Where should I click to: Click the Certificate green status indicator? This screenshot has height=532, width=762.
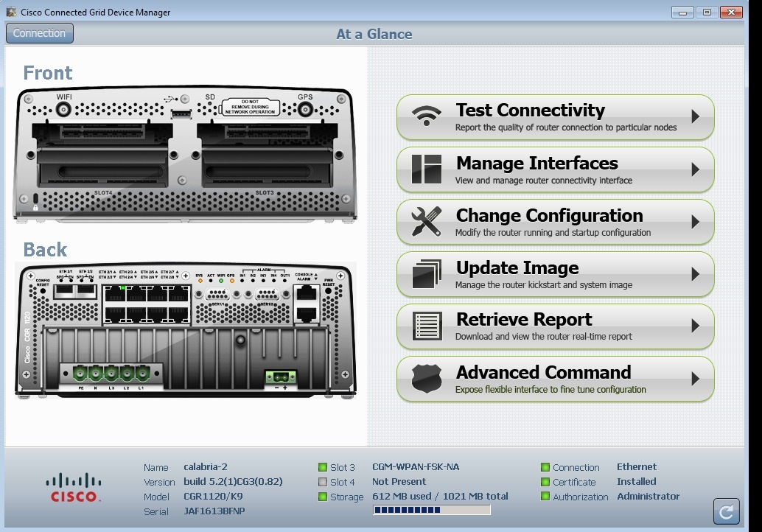click(x=545, y=482)
